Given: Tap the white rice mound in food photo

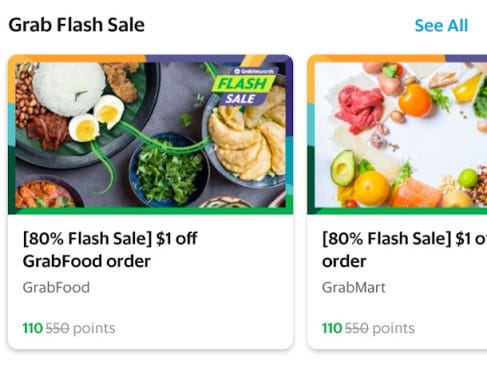Looking at the screenshot, I should tap(69, 88).
